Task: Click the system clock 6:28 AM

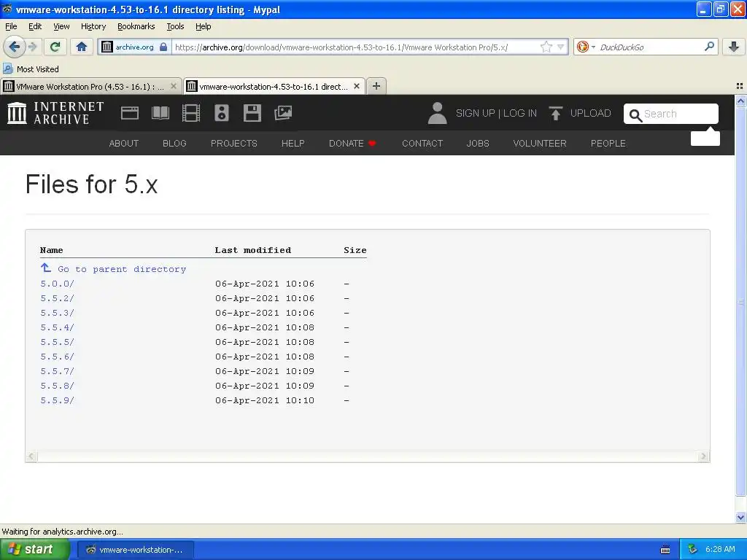Action: [x=720, y=549]
